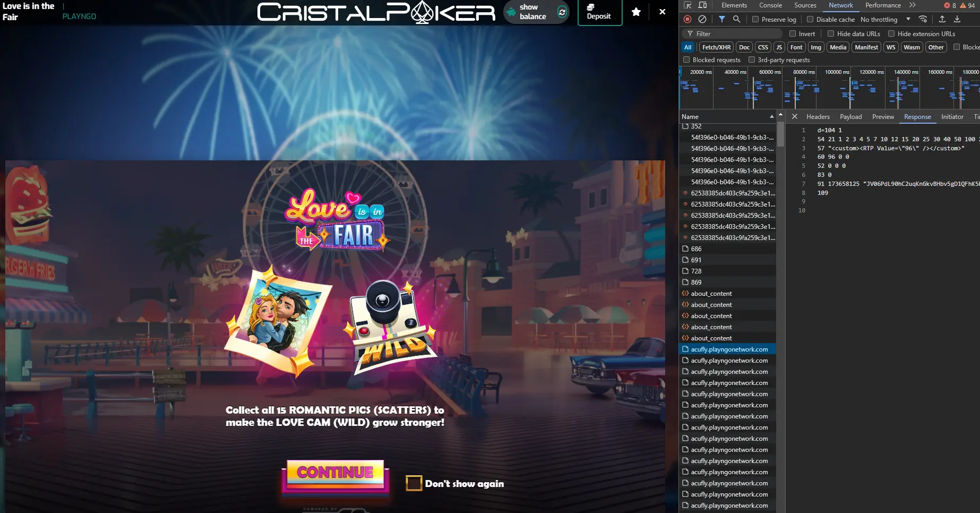This screenshot has height=513, width=980.
Task: Export HAR file download icon
Action: pos(957,19)
